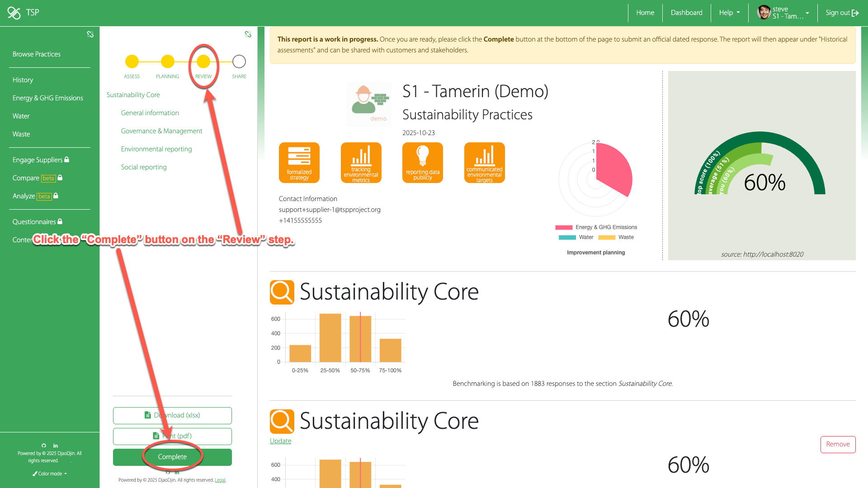Viewport: 868px width, 488px height.
Task: Click the TSP logo icon
Action: (14, 13)
